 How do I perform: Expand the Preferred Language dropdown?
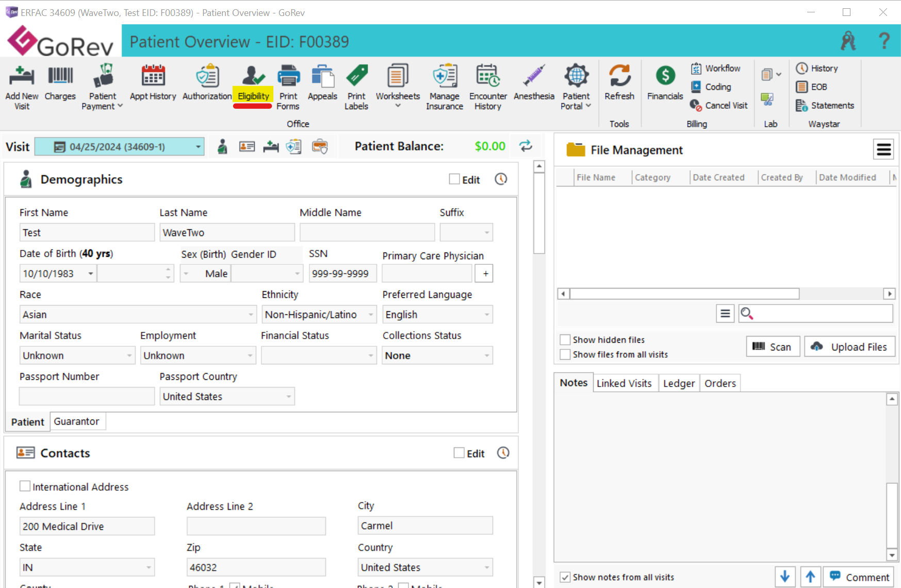486,314
